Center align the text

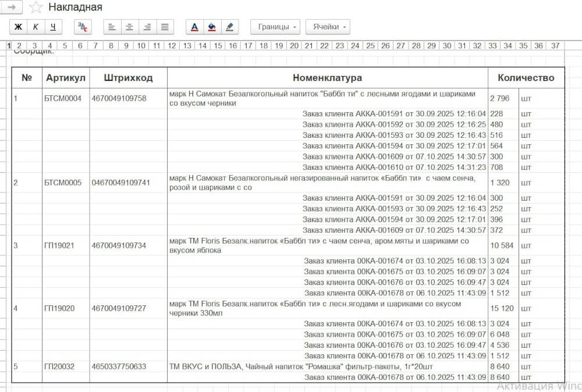[129, 27]
